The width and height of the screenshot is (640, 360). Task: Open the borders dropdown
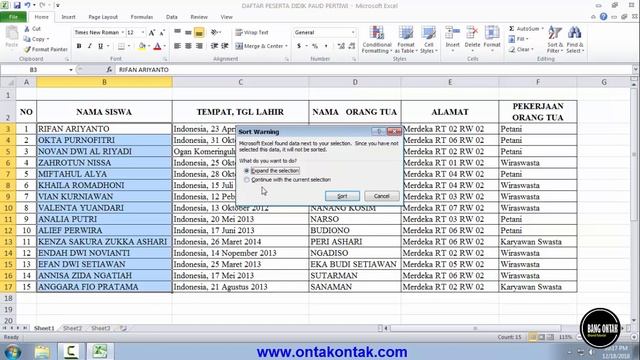click(x=129, y=46)
